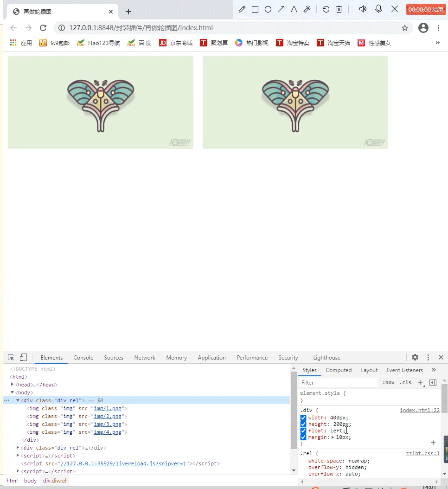Undo the last annotation
Screen dimensions: 448x489
326,9
